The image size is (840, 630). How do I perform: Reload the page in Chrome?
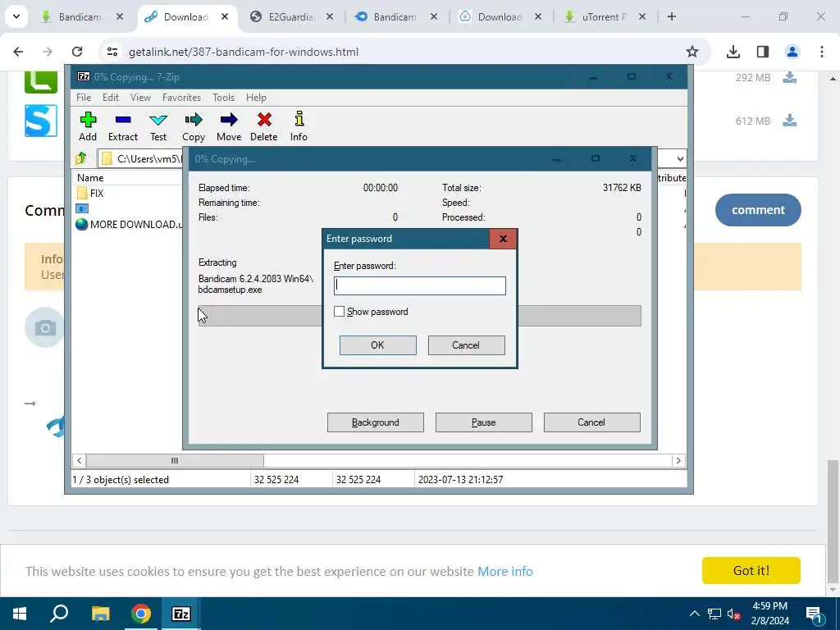pos(77,52)
